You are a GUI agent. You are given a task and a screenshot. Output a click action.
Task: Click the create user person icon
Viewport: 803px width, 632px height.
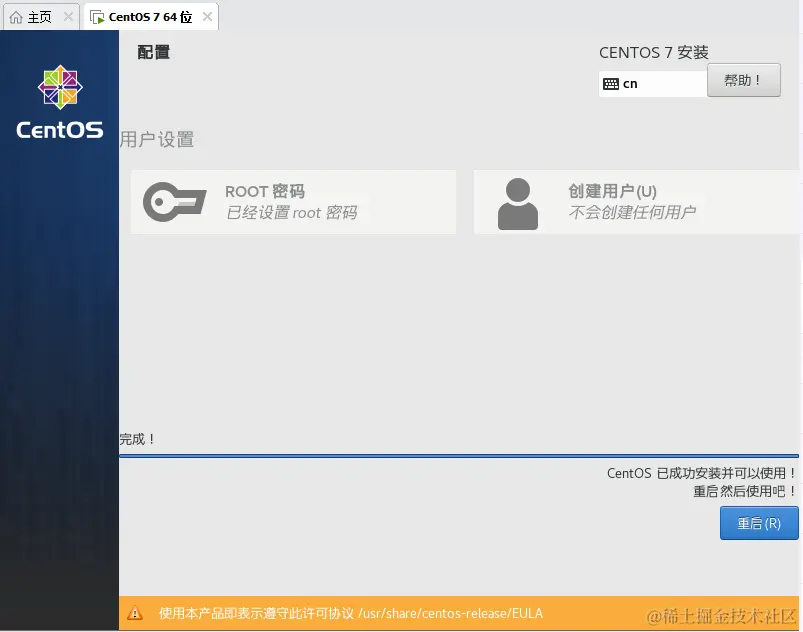[518, 204]
